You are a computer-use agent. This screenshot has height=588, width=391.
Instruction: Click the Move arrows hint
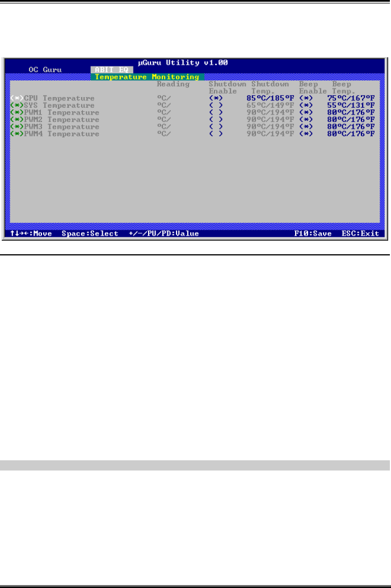[x=31, y=234]
